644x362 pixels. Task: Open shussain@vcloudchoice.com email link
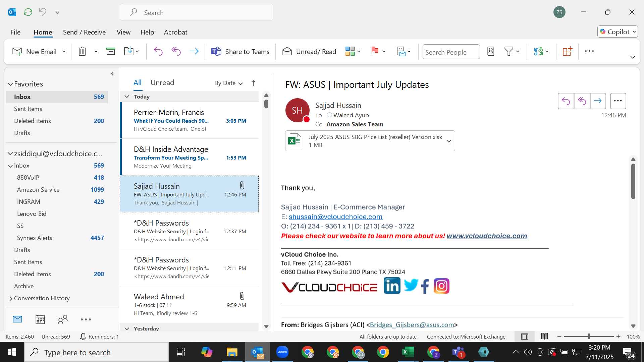(x=335, y=217)
